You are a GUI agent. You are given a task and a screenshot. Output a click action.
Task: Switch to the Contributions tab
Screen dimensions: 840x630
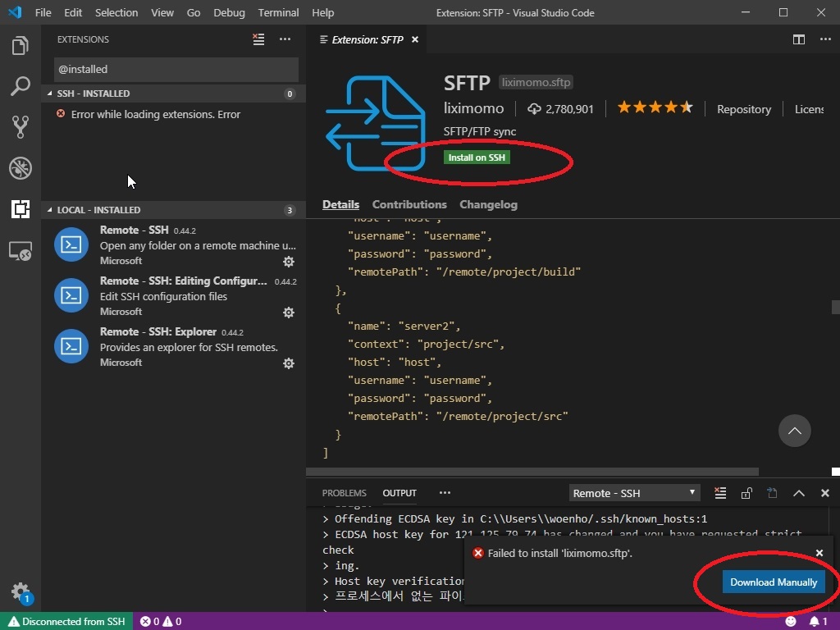coord(409,204)
